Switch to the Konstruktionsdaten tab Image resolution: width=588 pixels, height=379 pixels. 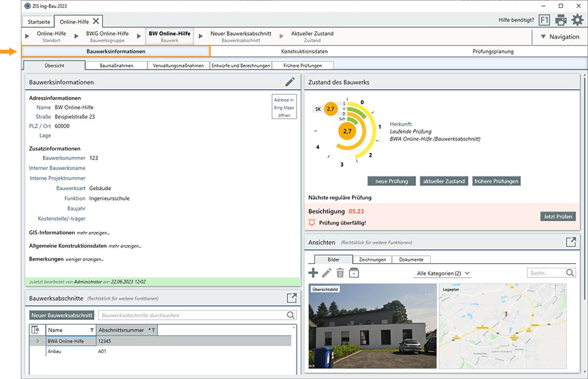pos(304,51)
